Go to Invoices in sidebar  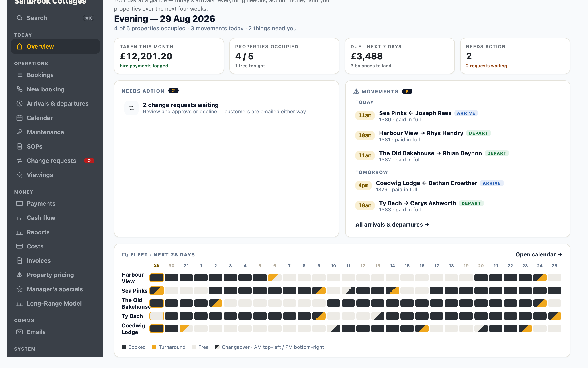tap(55, 261)
